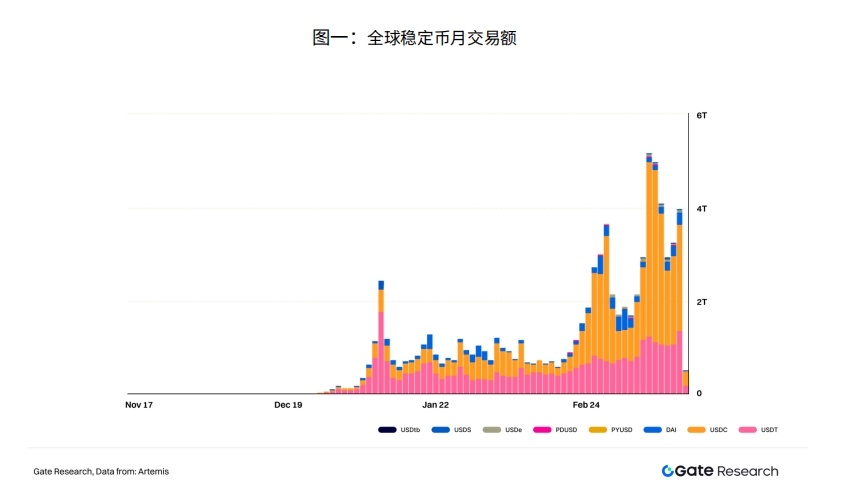Click the USDtb dark navy legend swatch
Image resolution: width=844 pixels, height=500 pixels.
[x=387, y=429]
